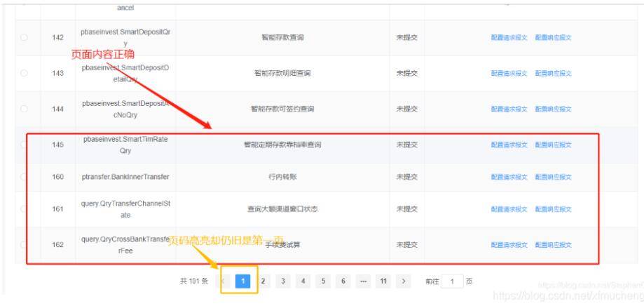Select the radio button for row 143
This screenshot has height=306, width=644.
tap(24, 73)
